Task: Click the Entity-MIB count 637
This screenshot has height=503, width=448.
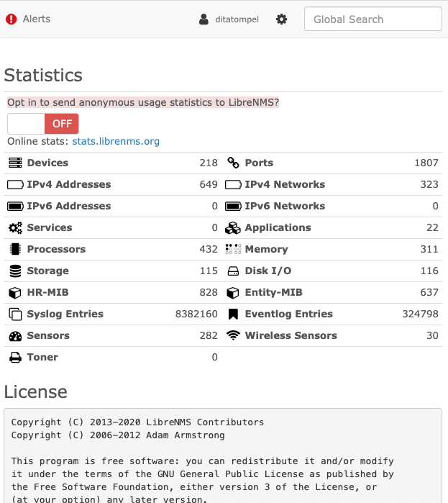Action: 429,293
